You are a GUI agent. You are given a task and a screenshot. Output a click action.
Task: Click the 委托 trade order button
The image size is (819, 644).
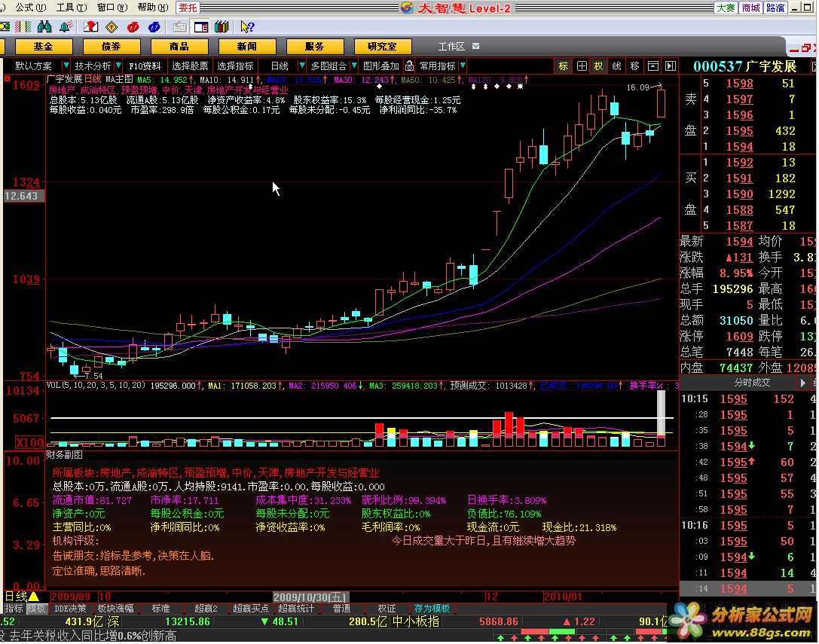point(188,8)
